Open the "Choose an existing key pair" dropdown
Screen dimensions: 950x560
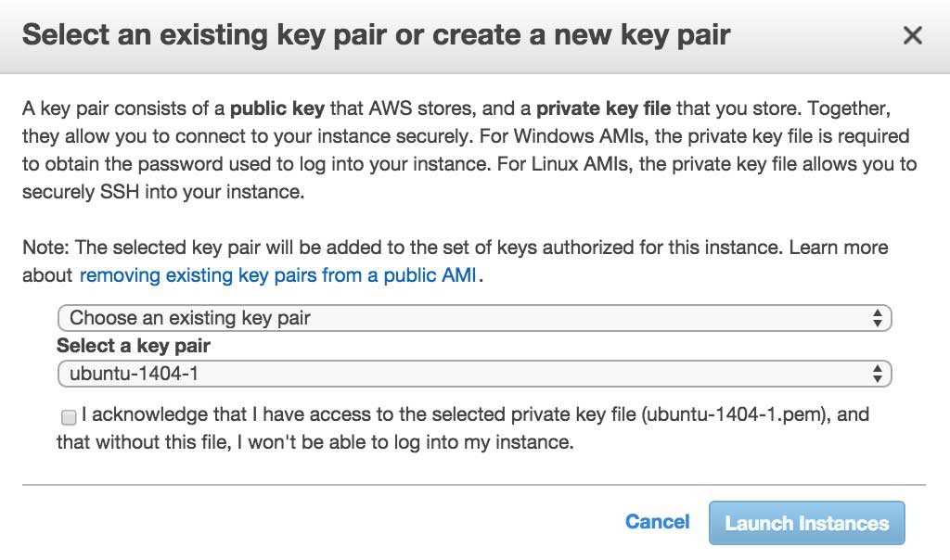click(x=473, y=318)
